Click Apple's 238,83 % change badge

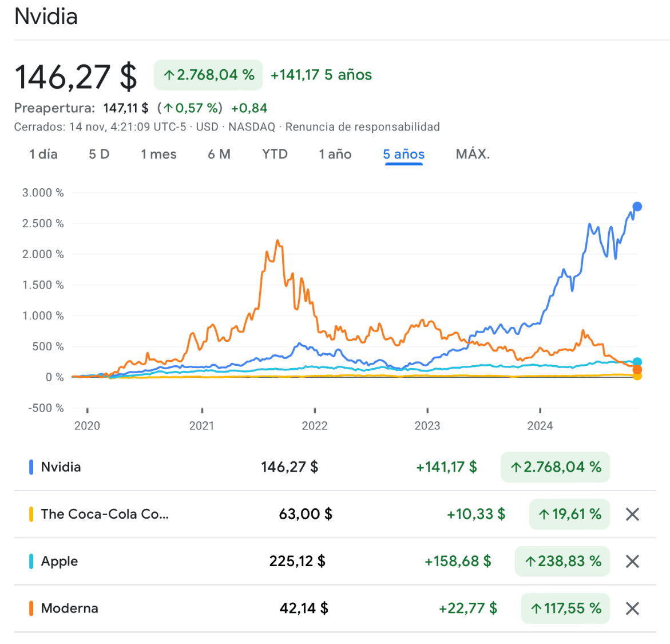tap(562, 562)
